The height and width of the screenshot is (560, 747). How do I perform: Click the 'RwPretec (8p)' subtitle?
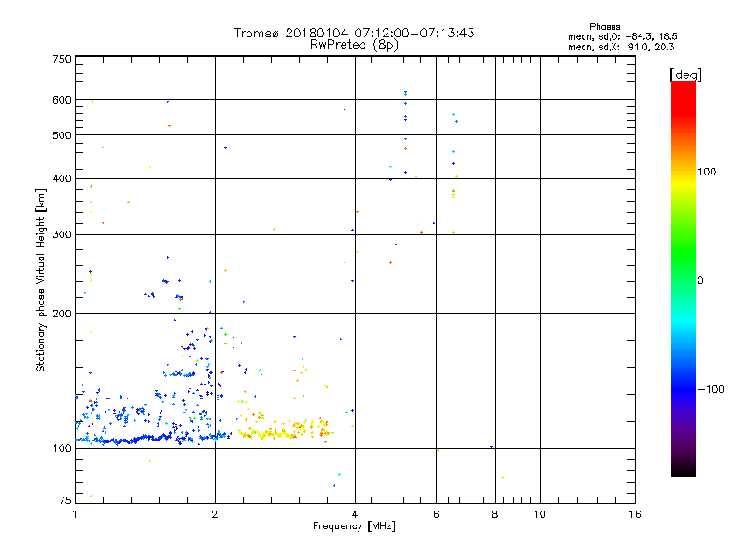(354, 45)
